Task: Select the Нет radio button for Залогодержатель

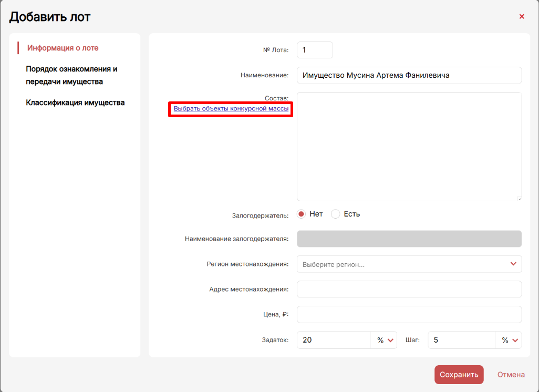Action: [302, 214]
